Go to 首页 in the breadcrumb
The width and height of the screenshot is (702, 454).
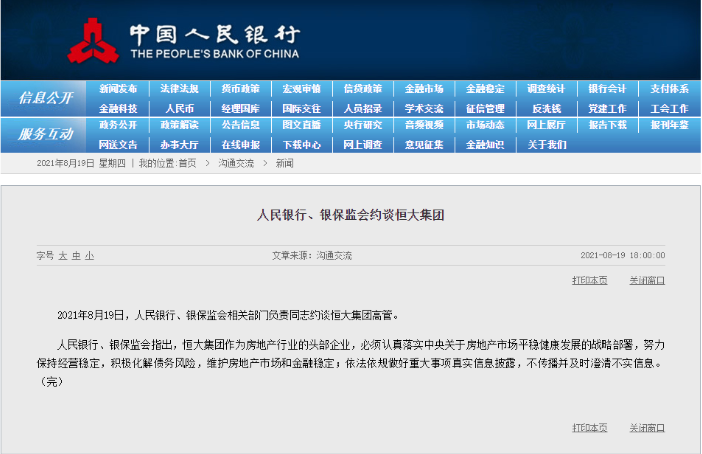click(x=188, y=163)
